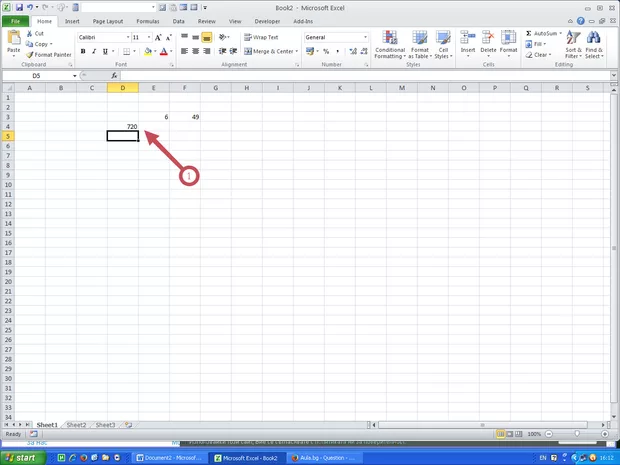Screen dimensions: 620x465
Task: Switch to Document2 Microsoft Word taskbar item
Action: pos(169,458)
